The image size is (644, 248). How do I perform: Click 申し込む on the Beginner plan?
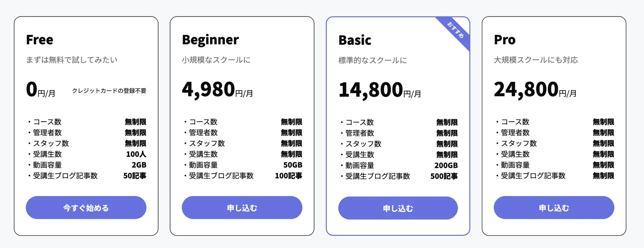(x=242, y=208)
